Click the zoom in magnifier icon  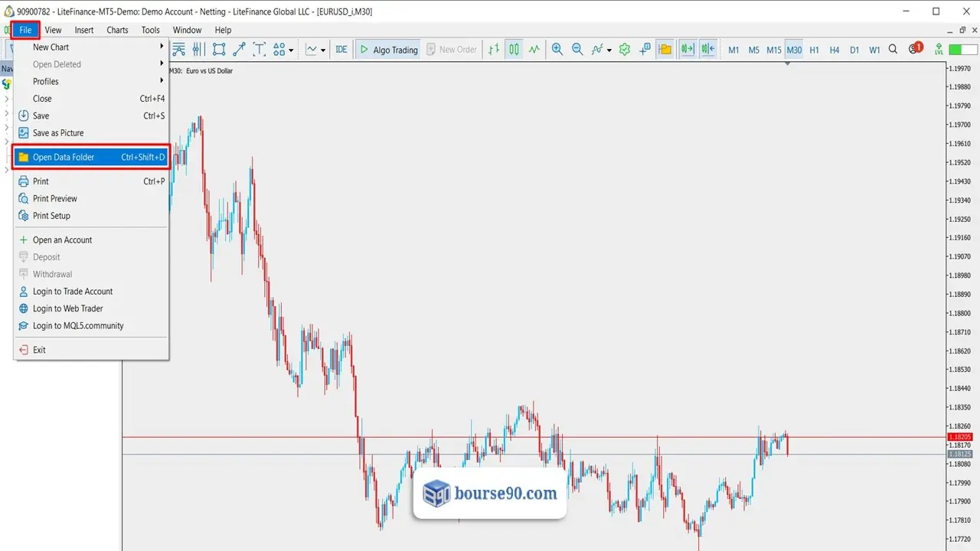pos(557,50)
